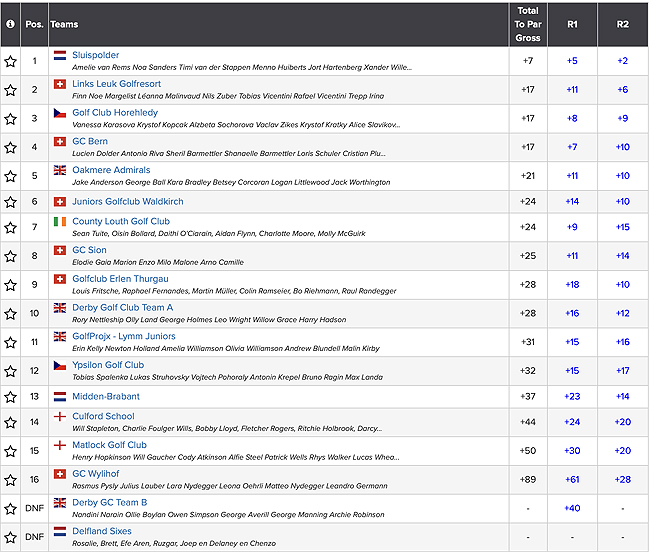Click the Swiss flag beside GC Sion

[x=60, y=250]
